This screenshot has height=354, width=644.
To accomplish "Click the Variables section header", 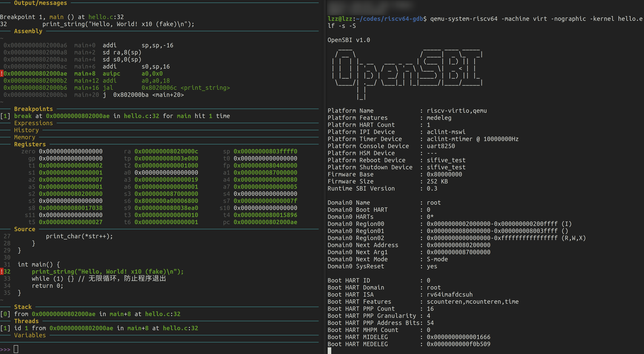I will [30, 335].
